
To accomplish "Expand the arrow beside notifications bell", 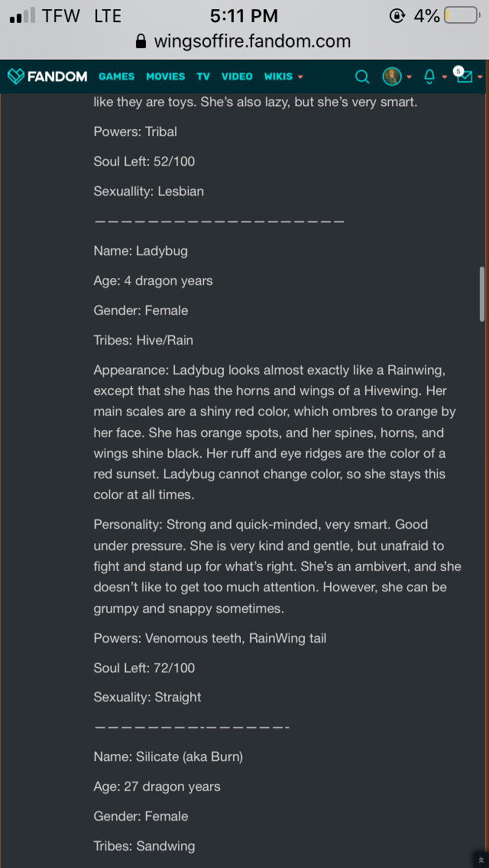I will (x=444, y=77).
